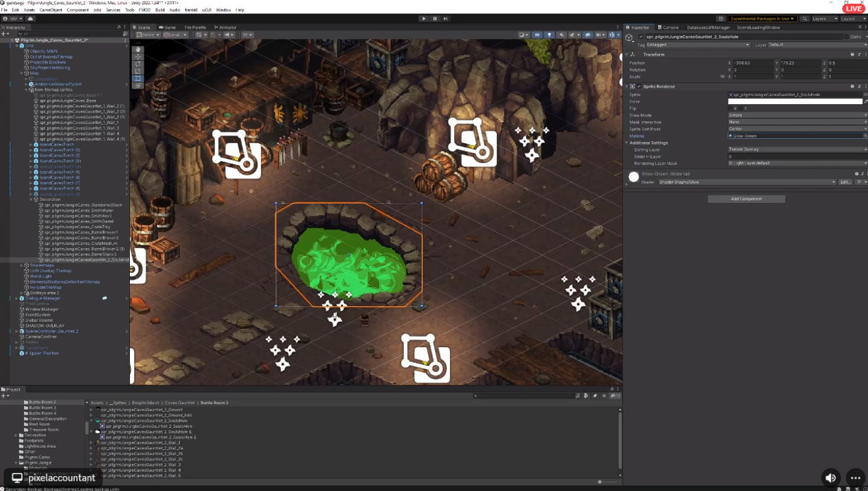The height and width of the screenshot is (491, 868).
Task: Select the Rotate tool in Scene overlay
Action: [x=138, y=63]
